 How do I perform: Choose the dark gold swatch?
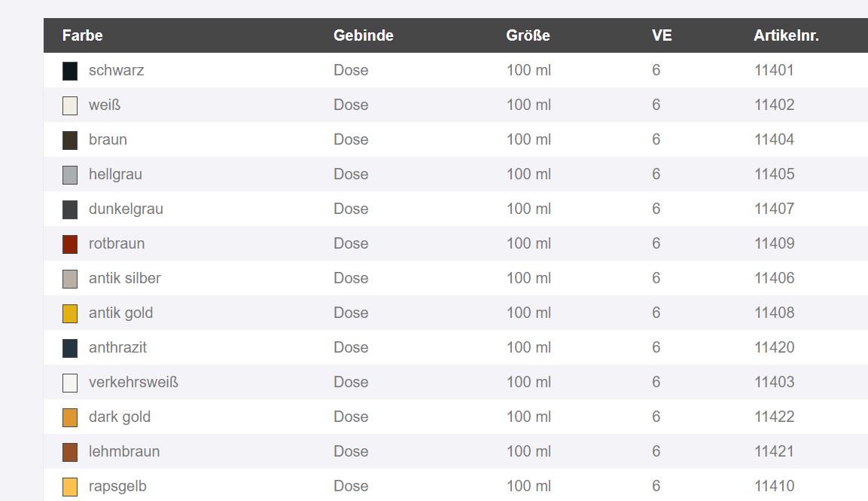[x=70, y=417]
